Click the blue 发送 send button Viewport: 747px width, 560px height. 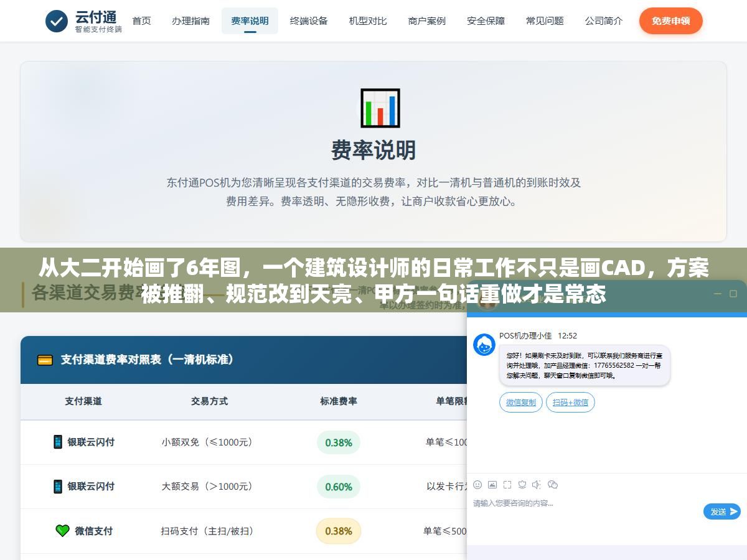pos(722,511)
